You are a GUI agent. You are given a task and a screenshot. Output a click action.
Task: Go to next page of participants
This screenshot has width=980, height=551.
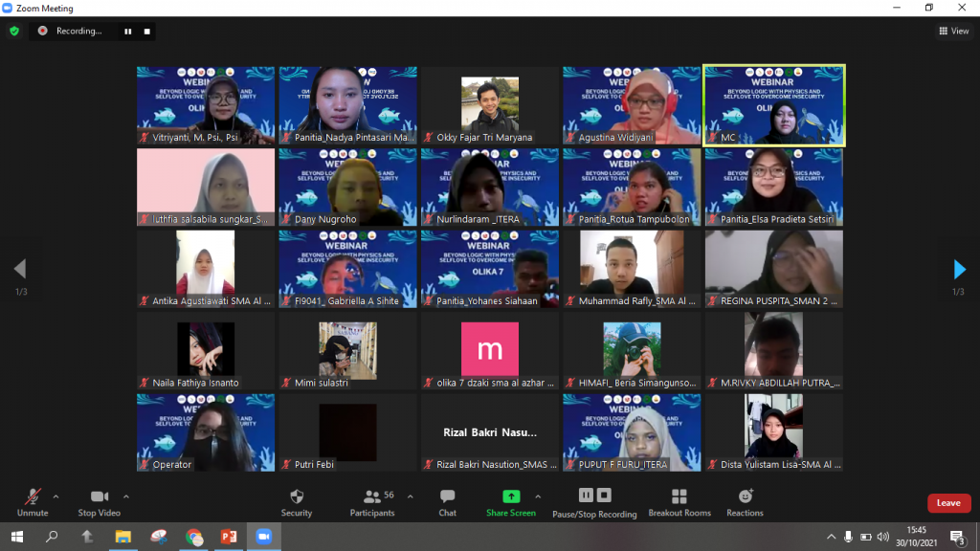point(959,270)
